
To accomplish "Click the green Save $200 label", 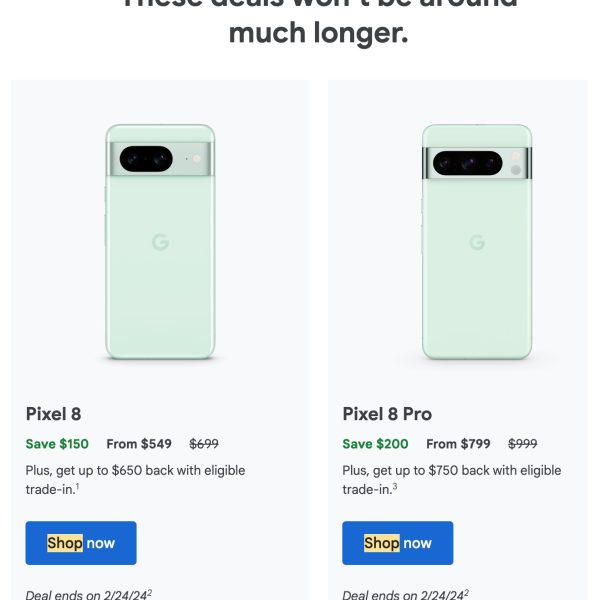I will tap(375, 444).
